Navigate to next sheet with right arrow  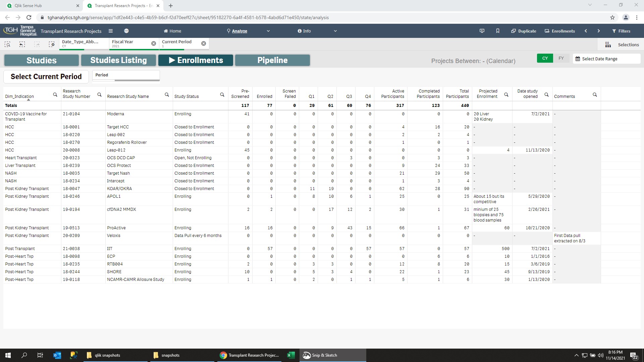coord(598,31)
